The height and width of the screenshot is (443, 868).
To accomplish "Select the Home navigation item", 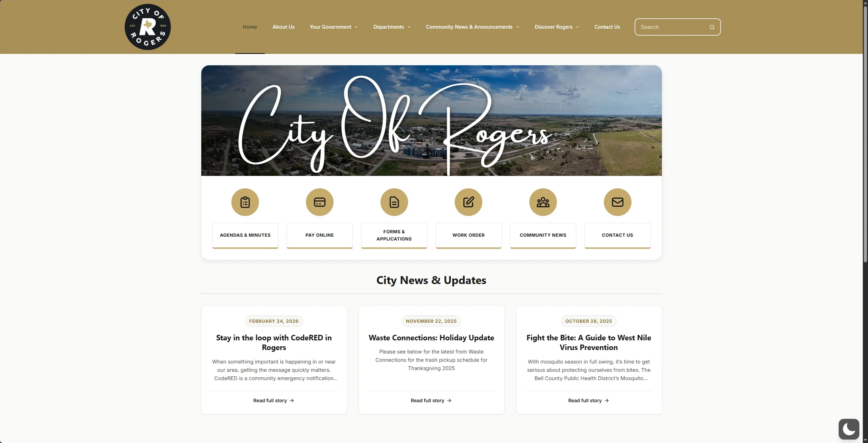I will 250,27.
